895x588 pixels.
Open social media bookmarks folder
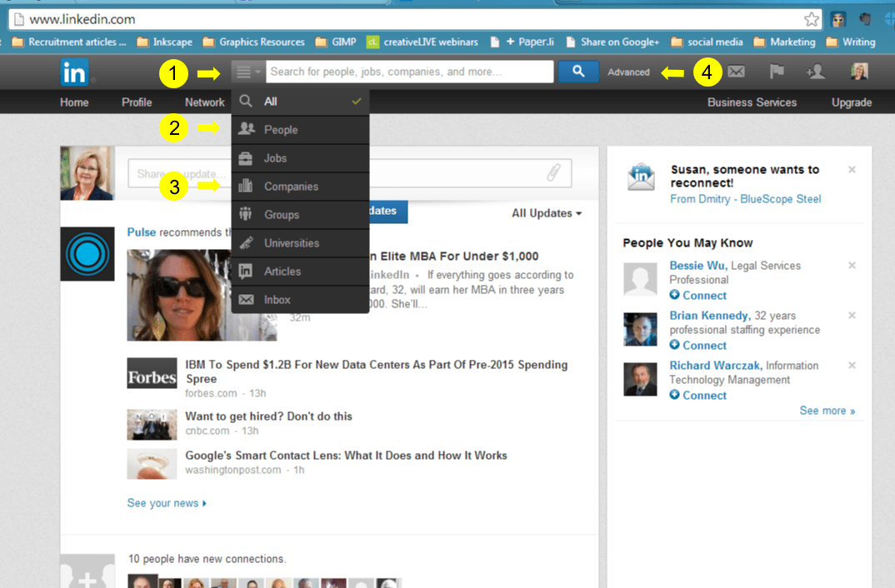707,42
